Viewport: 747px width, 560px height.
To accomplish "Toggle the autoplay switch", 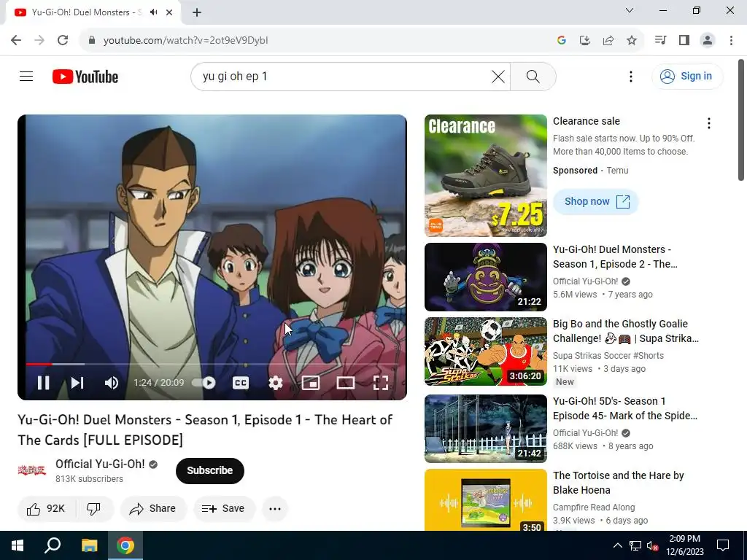I will pos(204,383).
